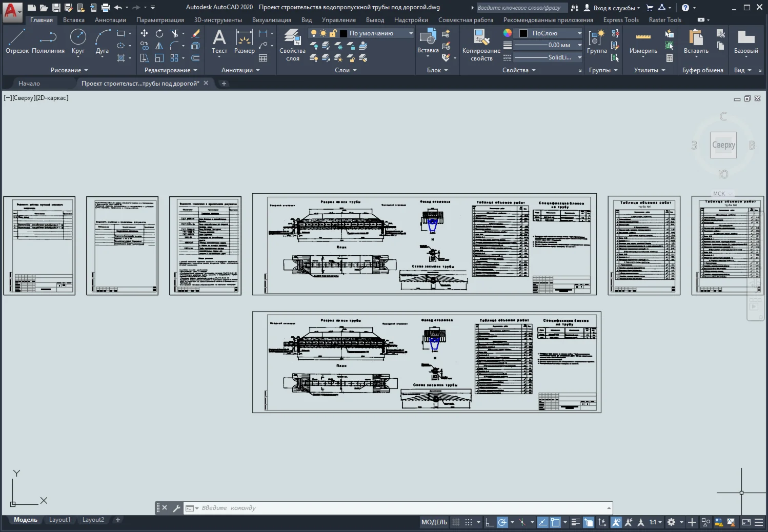Click the Hatch tool icon

pos(121,58)
